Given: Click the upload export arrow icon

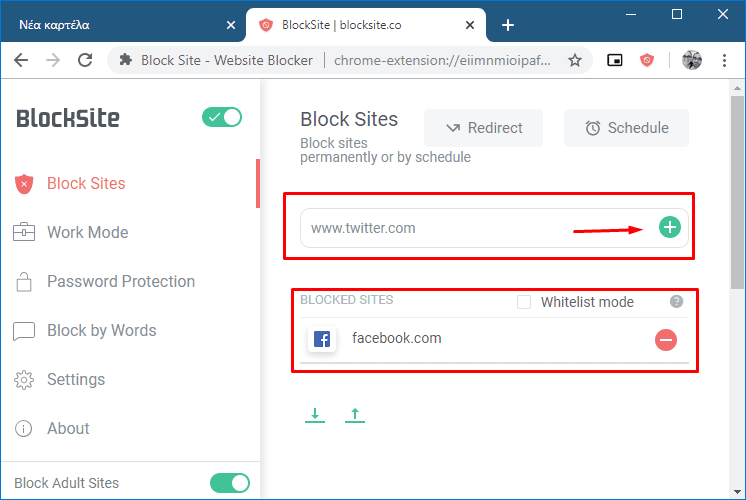Looking at the screenshot, I should pyautogui.click(x=355, y=415).
